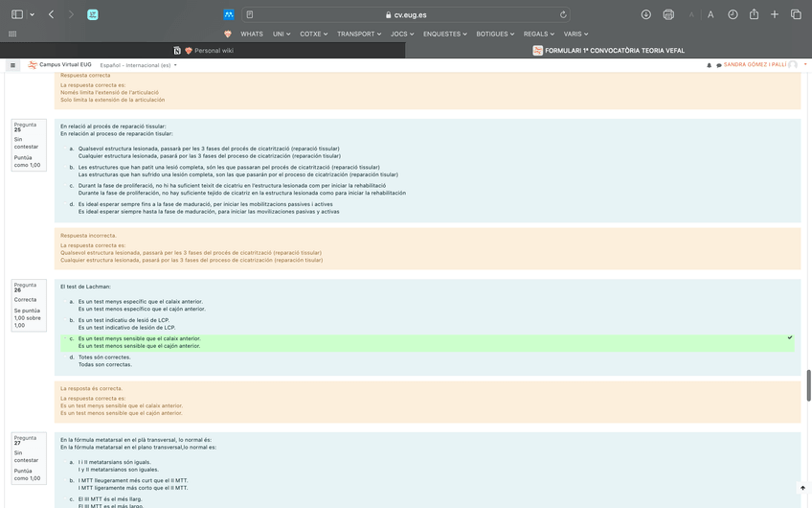The height and width of the screenshot is (508, 812).
Task: Select the FORMULARI 1ª CONVOCATÒRIA TEORIA VEFAL tab
Action: coord(607,50)
